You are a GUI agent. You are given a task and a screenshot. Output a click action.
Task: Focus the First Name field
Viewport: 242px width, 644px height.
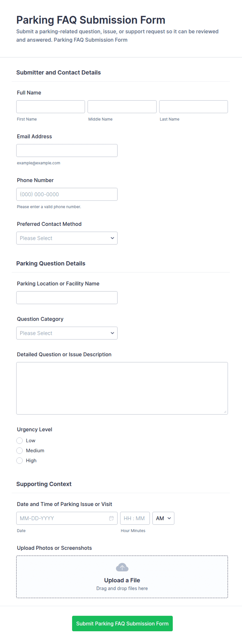(x=50, y=107)
